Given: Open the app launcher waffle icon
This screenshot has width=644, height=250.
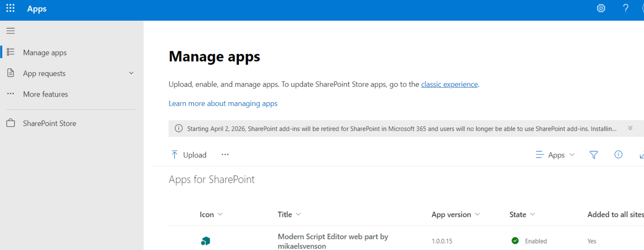Looking at the screenshot, I should [10, 8].
